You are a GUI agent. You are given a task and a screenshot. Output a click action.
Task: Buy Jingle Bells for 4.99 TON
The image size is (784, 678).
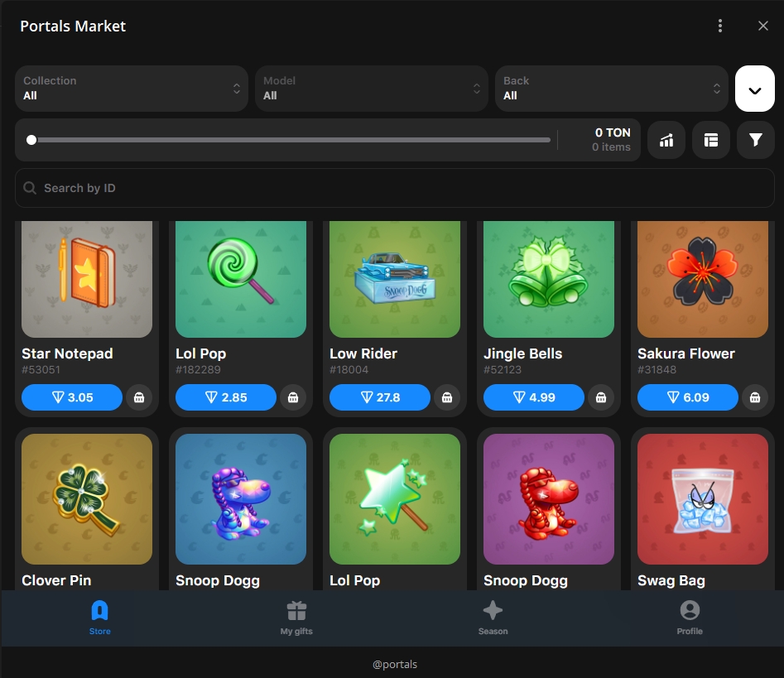tap(534, 397)
